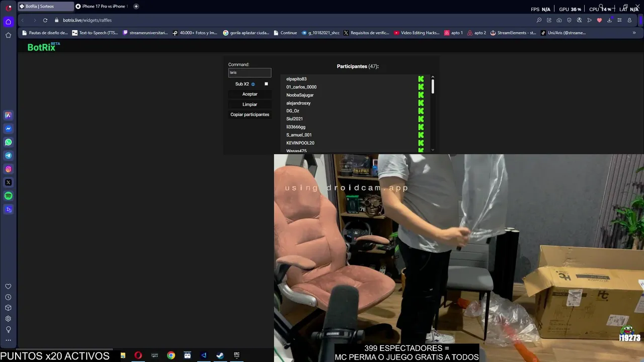Screen dimensions: 644x362
Task: Select participant elpapito83
Action: [x=296, y=79]
